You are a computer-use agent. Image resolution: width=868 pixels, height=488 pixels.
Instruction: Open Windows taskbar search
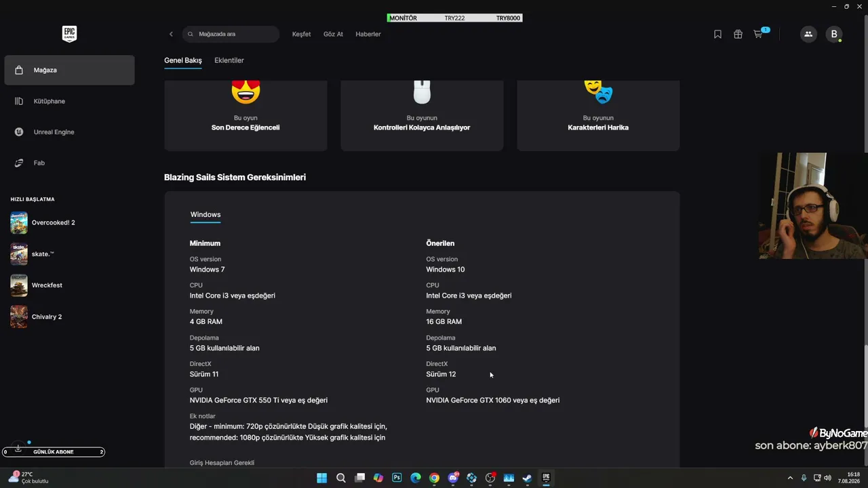341,478
